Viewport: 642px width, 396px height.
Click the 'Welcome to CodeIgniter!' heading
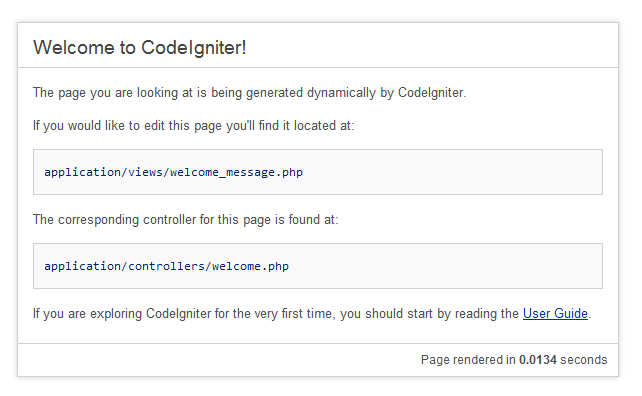click(x=140, y=48)
